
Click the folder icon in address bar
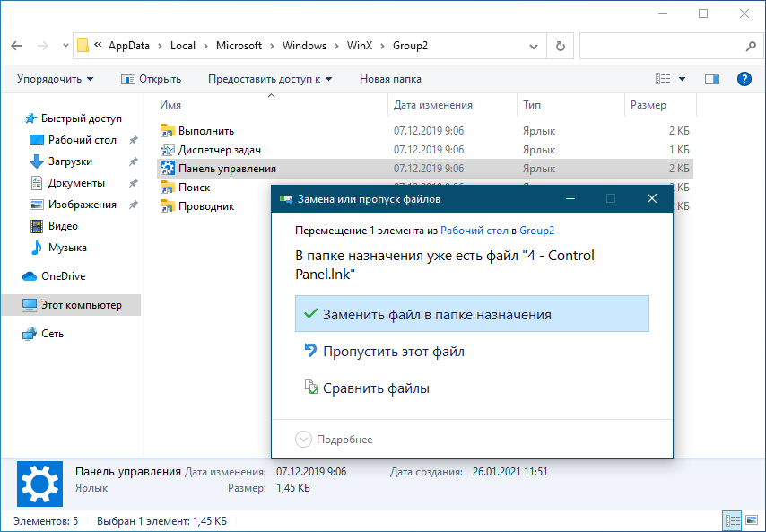click(83, 46)
